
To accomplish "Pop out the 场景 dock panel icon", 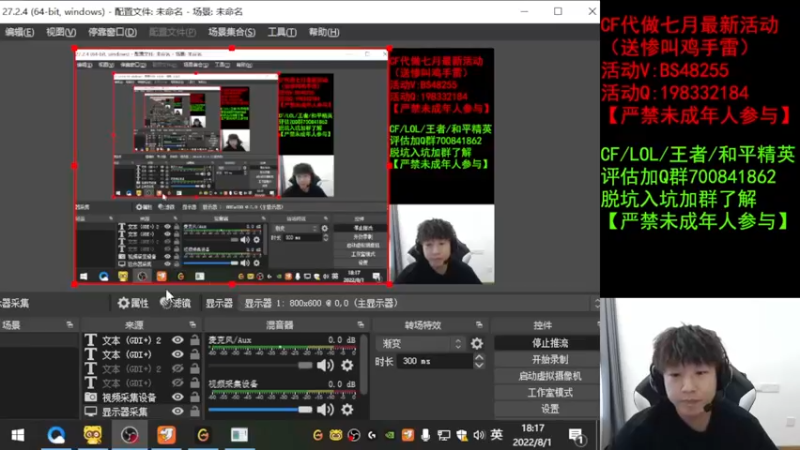I will pyautogui.click(x=70, y=324).
